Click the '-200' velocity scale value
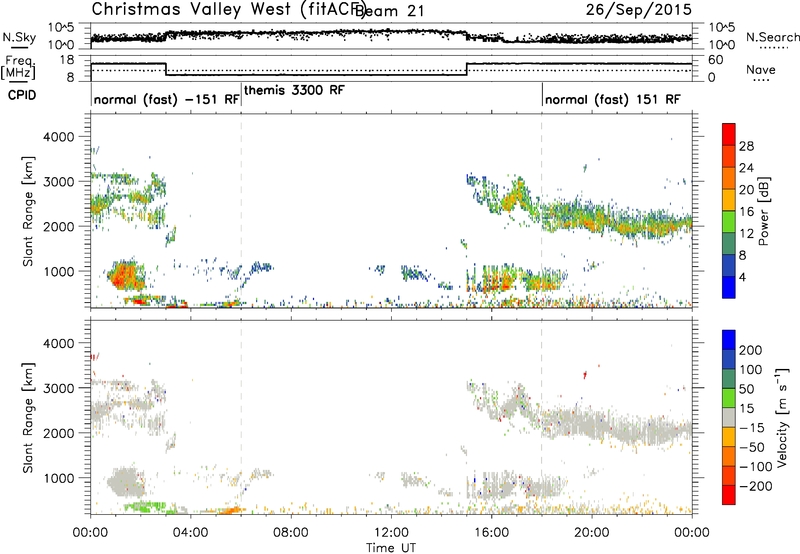The height and width of the screenshot is (554, 800). pyautogui.click(x=756, y=486)
